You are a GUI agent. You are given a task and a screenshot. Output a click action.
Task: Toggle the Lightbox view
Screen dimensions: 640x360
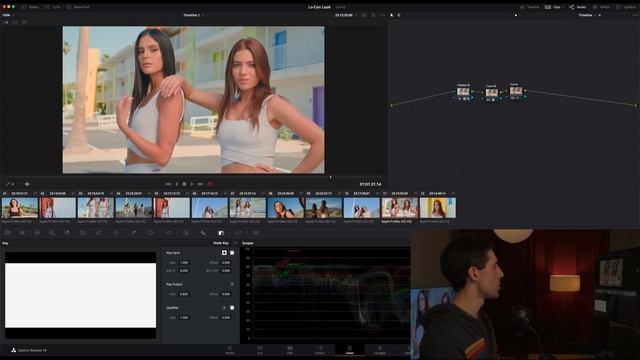tap(627, 7)
